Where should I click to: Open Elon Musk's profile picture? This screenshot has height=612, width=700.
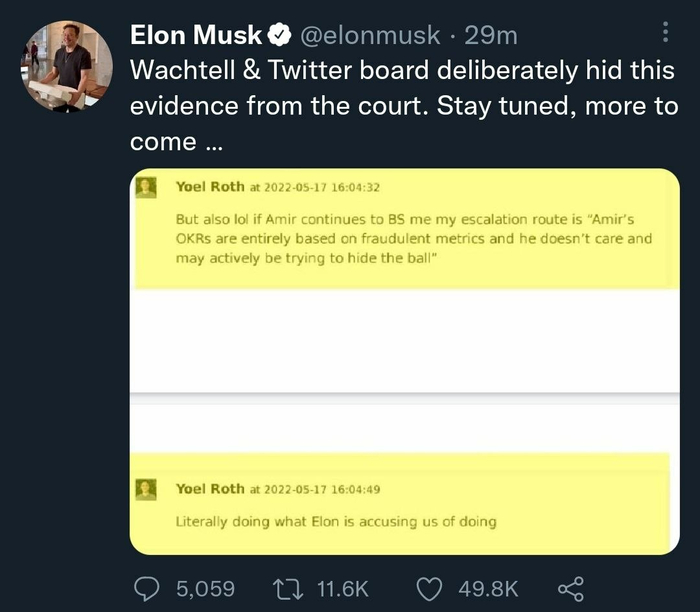click(x=66, y=65)
